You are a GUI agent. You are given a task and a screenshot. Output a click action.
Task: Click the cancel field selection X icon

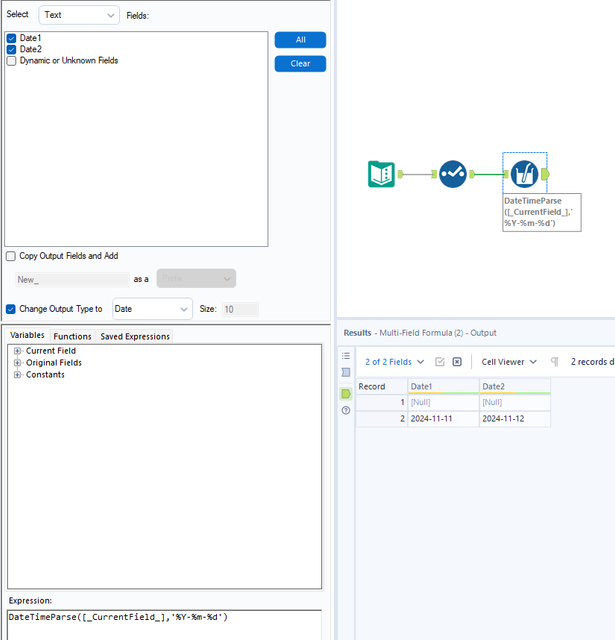click(x=457, y=362)
